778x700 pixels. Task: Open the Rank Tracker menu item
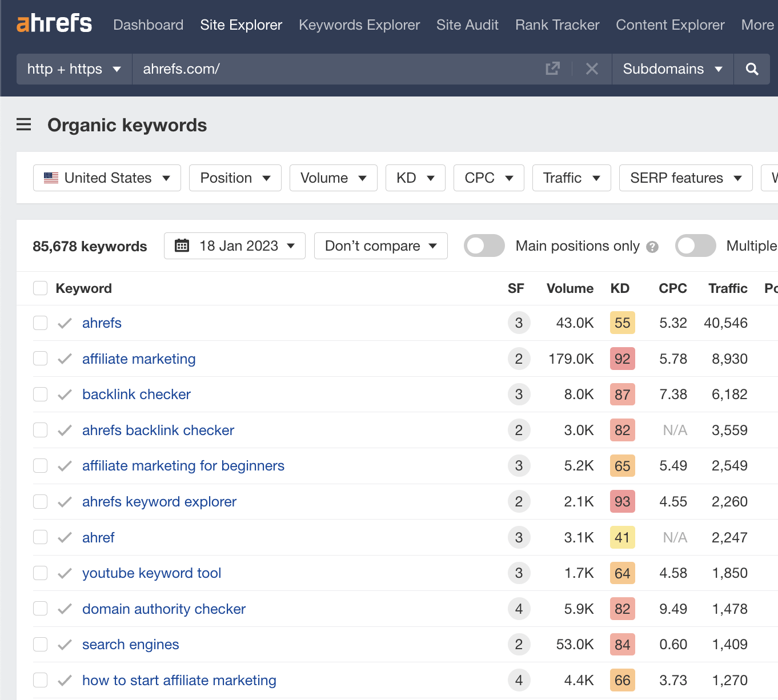557,25
